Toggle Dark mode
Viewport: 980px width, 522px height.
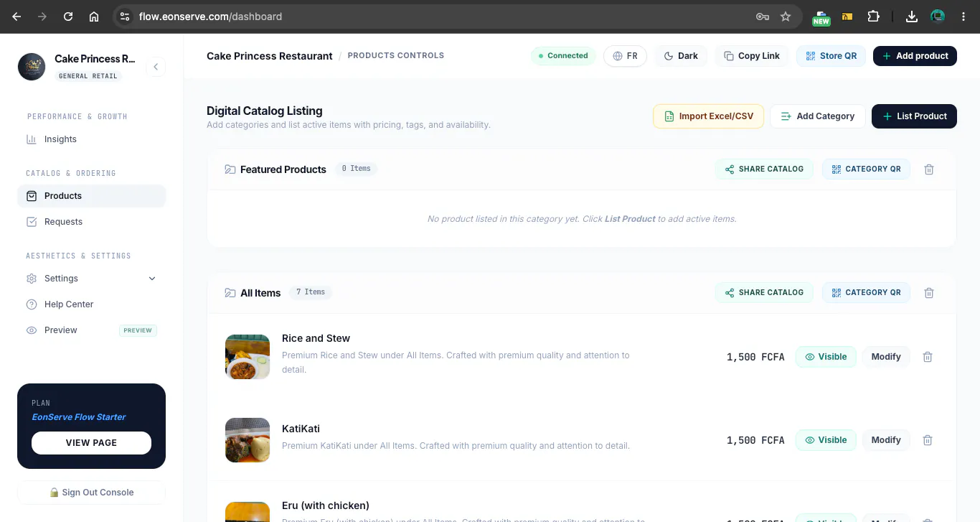tap(681, 56)
